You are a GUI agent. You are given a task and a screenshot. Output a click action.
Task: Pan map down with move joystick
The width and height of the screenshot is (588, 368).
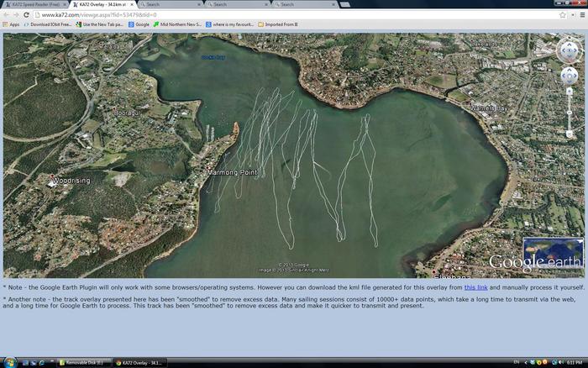(x=570, y=81)
